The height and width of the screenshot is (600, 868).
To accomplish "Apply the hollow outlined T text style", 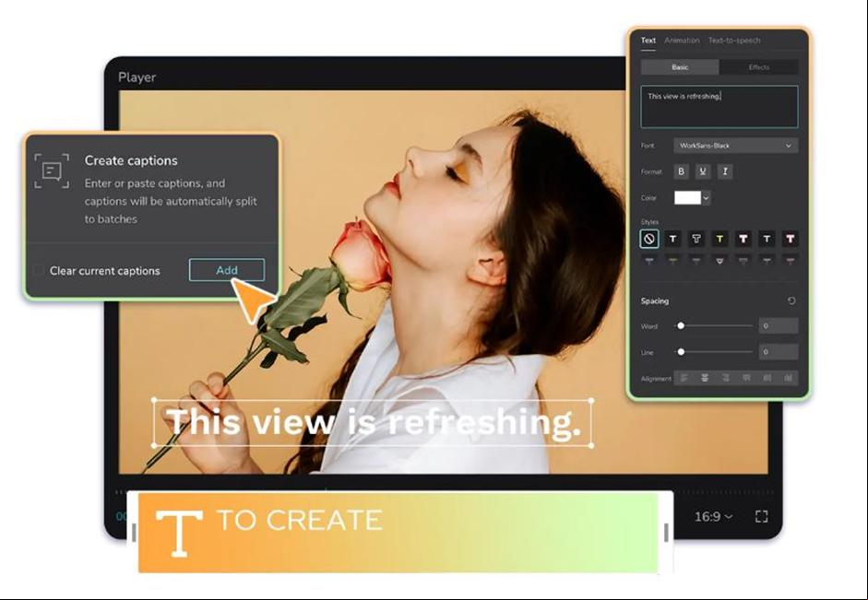I will click(696, 239).
